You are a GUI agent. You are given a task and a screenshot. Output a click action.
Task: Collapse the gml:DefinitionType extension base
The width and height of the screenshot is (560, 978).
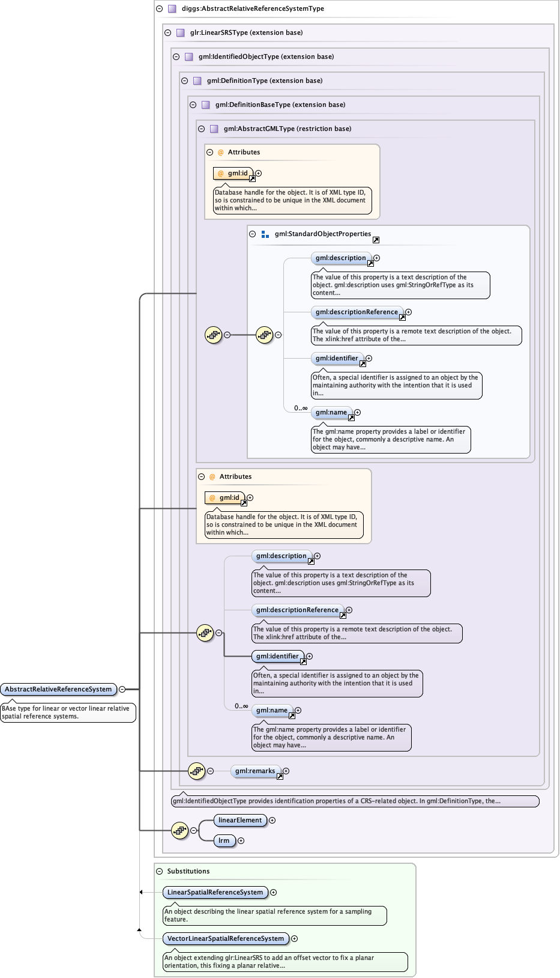[x=185, y=81]
